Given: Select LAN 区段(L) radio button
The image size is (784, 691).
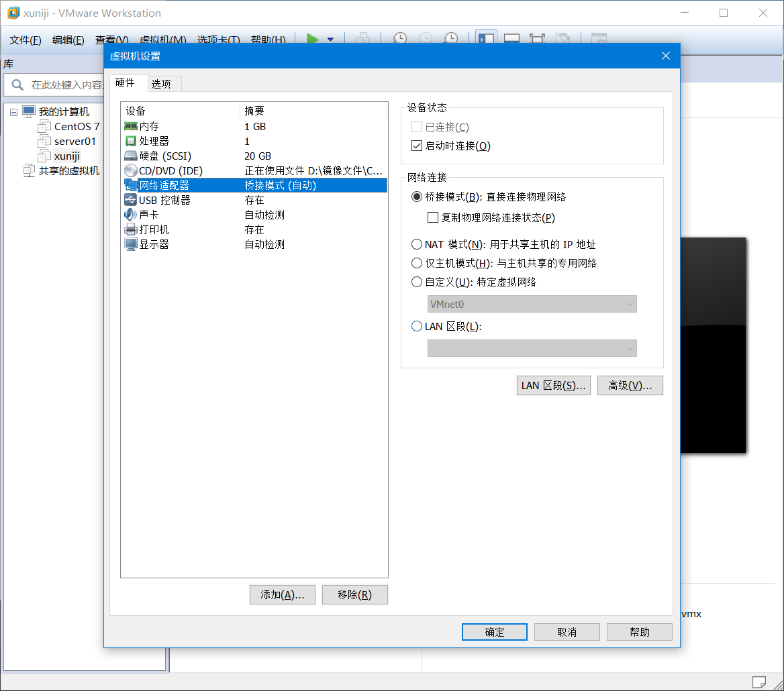Looking at the screenshot, I should (x=416, y=326).
